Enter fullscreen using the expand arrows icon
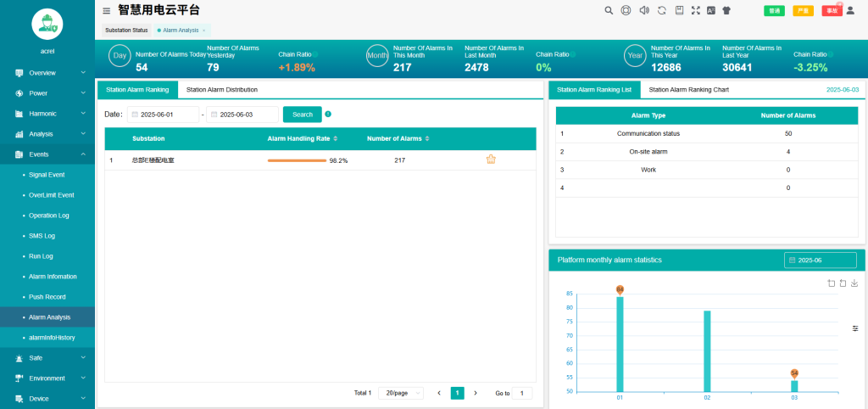The width and height of the screenshot is (868, 409). (x=696, y=10)
